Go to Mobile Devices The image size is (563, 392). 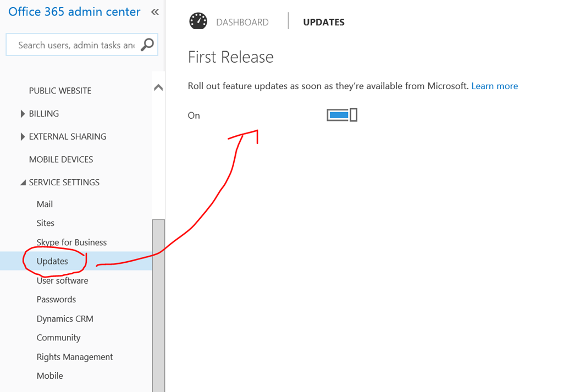61,159
